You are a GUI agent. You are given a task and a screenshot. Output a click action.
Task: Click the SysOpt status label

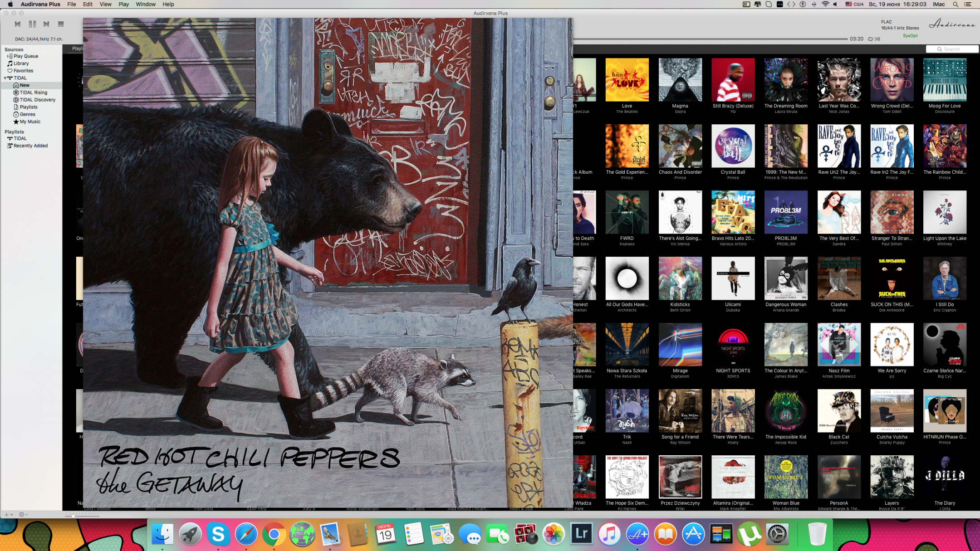910,35
